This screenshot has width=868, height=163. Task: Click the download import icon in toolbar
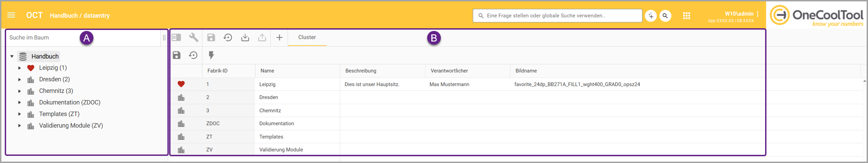(245, 37)
